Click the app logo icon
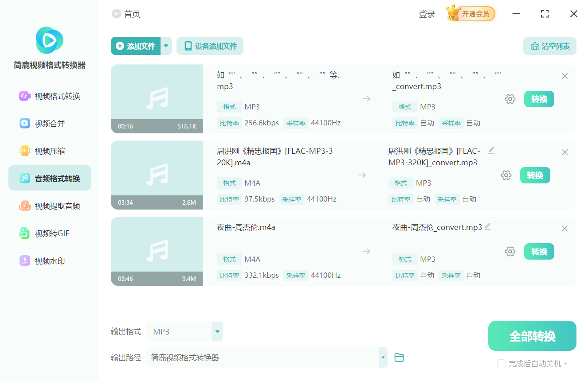The image size is (588, 381). coord(50,40)
